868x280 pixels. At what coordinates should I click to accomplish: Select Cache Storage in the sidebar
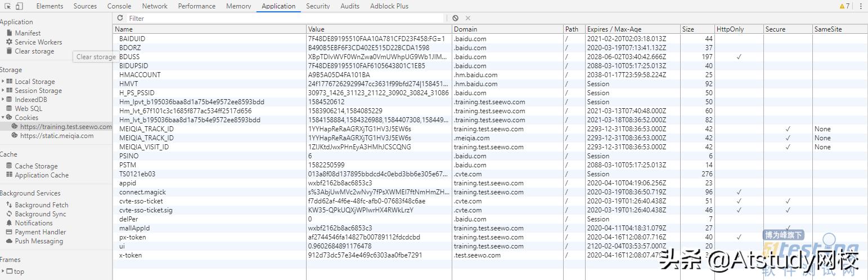36,166
